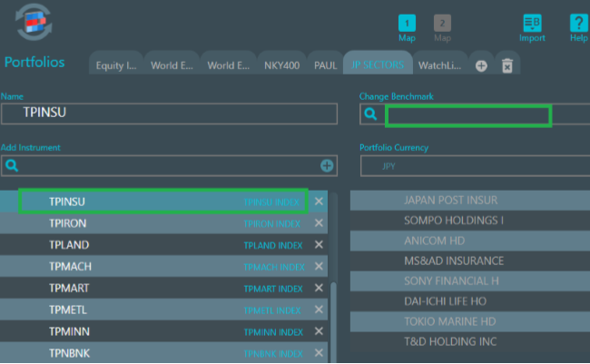
Task: Select the TPLAND instrument row
Action: point(163,245)
